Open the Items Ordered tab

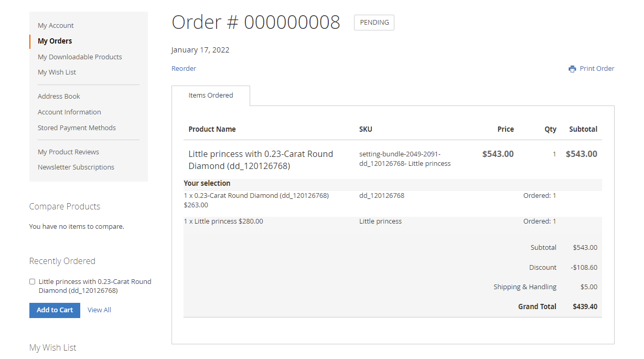pos(210,96)
